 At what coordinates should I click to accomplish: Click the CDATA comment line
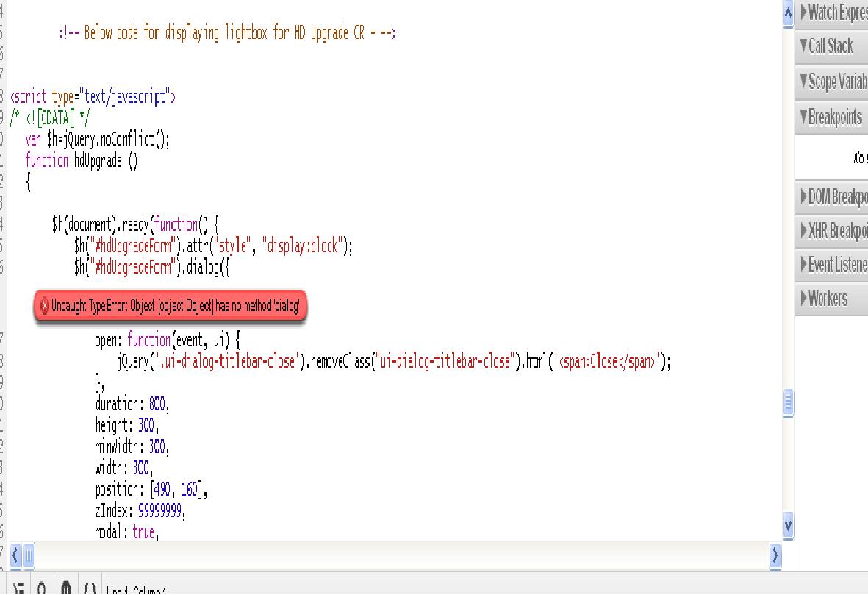click(49, 118)
